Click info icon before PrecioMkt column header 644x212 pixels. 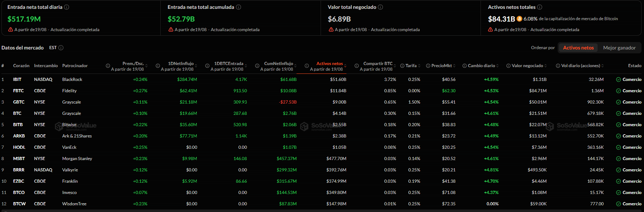pos(428,66)
